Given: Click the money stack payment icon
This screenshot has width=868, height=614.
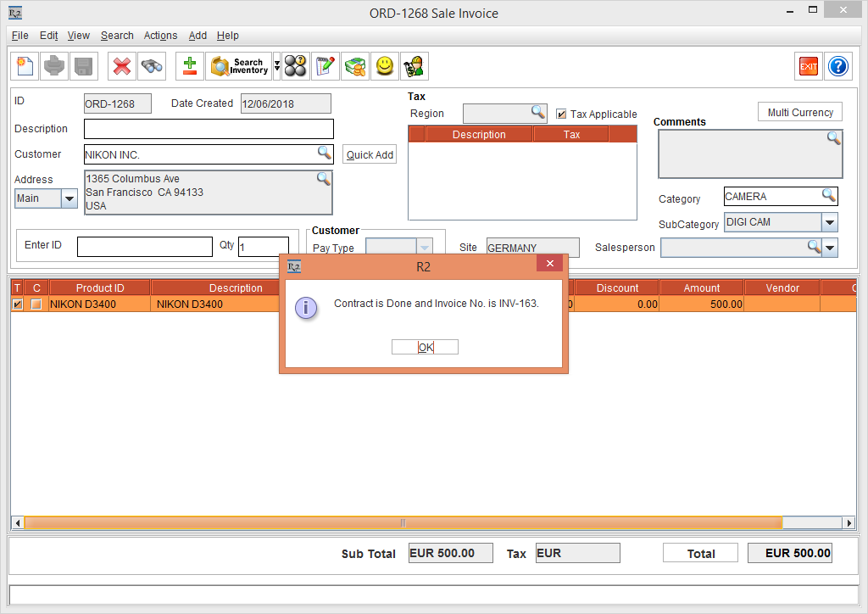Looking at the screenshot, I should [355, 66].
